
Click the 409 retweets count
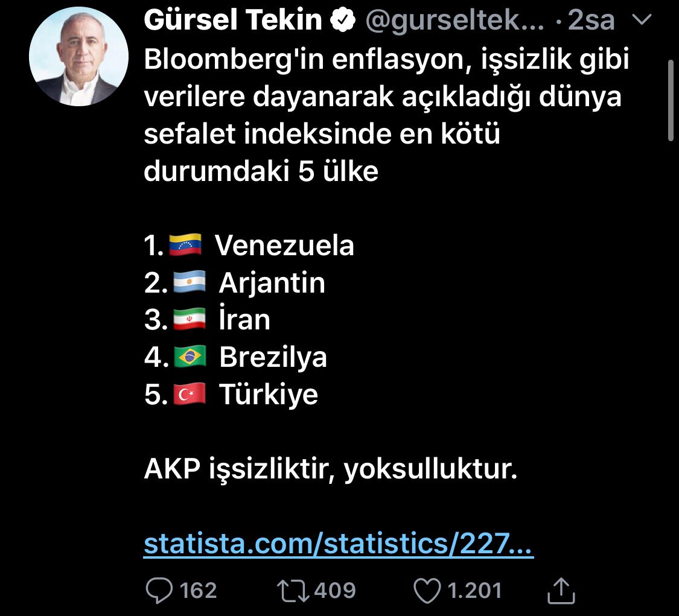click(335, 589)
